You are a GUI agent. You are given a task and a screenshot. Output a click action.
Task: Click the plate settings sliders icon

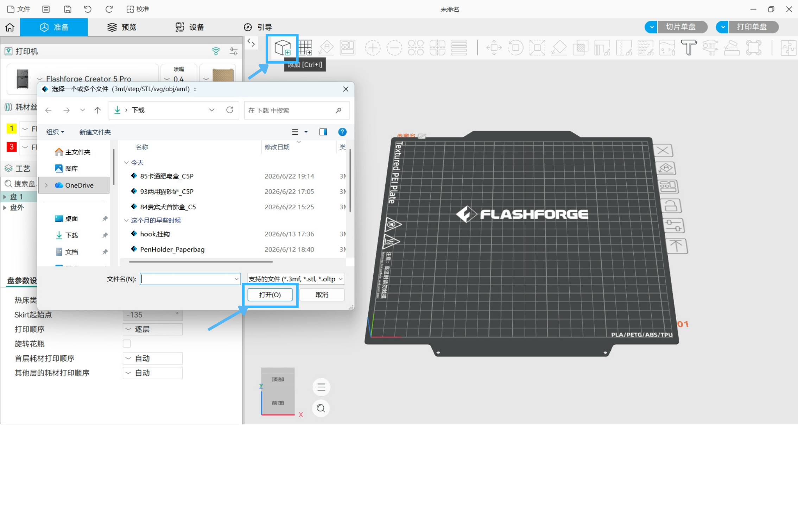click(673, 226)
